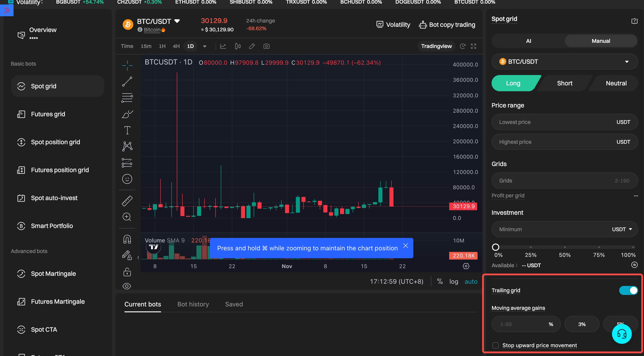Select the Spot Martingale bot menu item

point(53,273)
